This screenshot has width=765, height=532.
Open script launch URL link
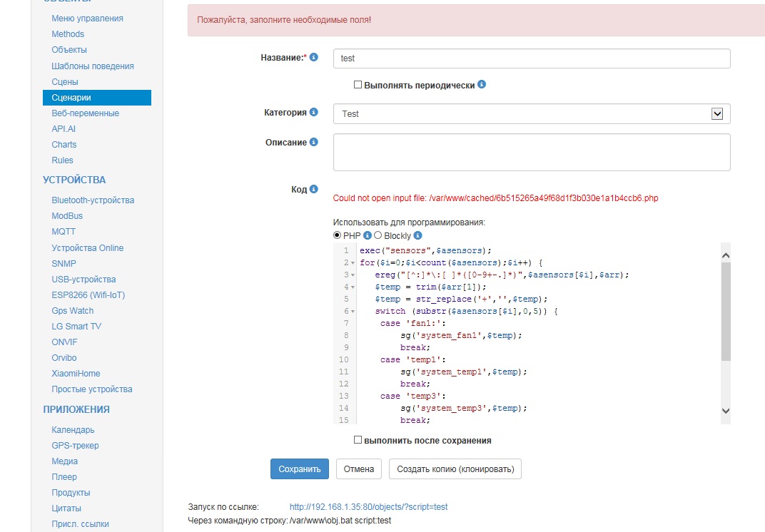[x=368, y=507]
